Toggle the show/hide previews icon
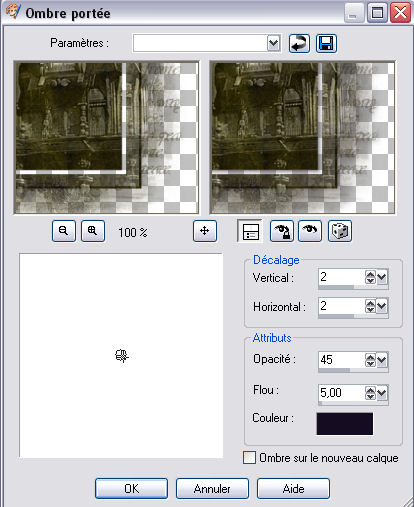 click(250, 231)
